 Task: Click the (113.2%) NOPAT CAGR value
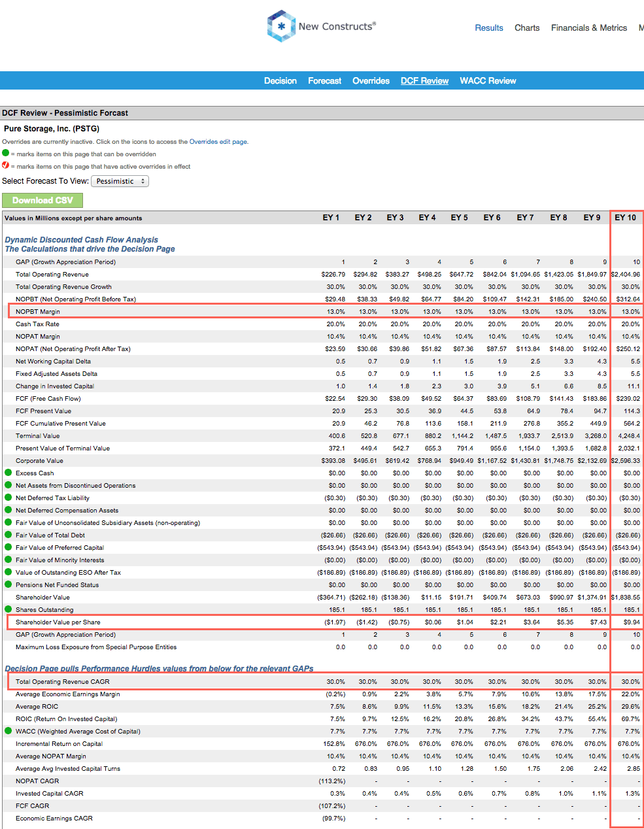pos(332,781)
